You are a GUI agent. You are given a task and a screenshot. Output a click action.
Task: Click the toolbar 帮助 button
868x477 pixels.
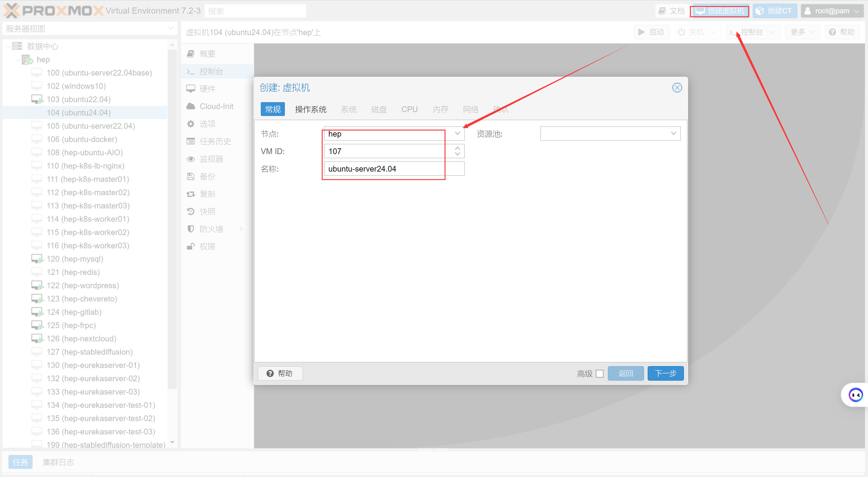tap(842, 32)
